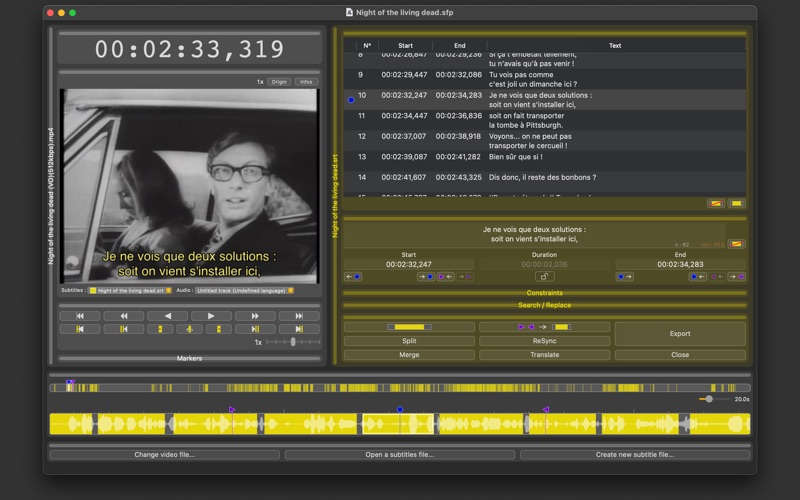Screen dimensions: 800x500
Task: Click the blue-dot-left-arrow button under End
Action: (697, 277)
